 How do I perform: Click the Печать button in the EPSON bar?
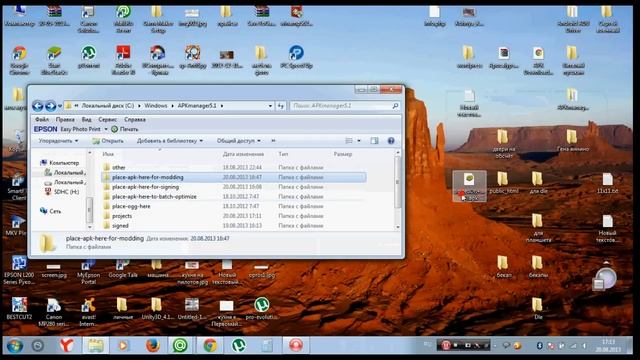[x=125, y=129]
